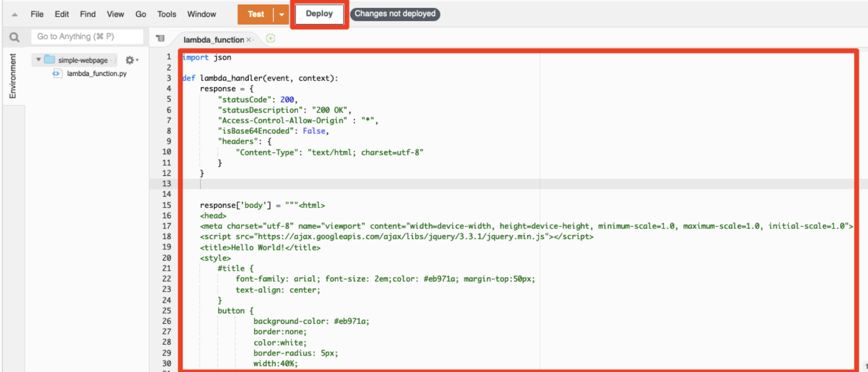Screen dimensions: 868x372
Task: Open the Tools menu
Action: pyautogui.click(x=167, y=14)
